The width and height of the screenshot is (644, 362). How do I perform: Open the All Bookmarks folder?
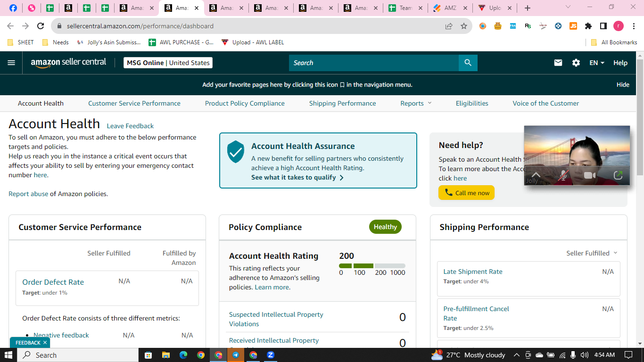pyautogui.click(x=614, y=42)
